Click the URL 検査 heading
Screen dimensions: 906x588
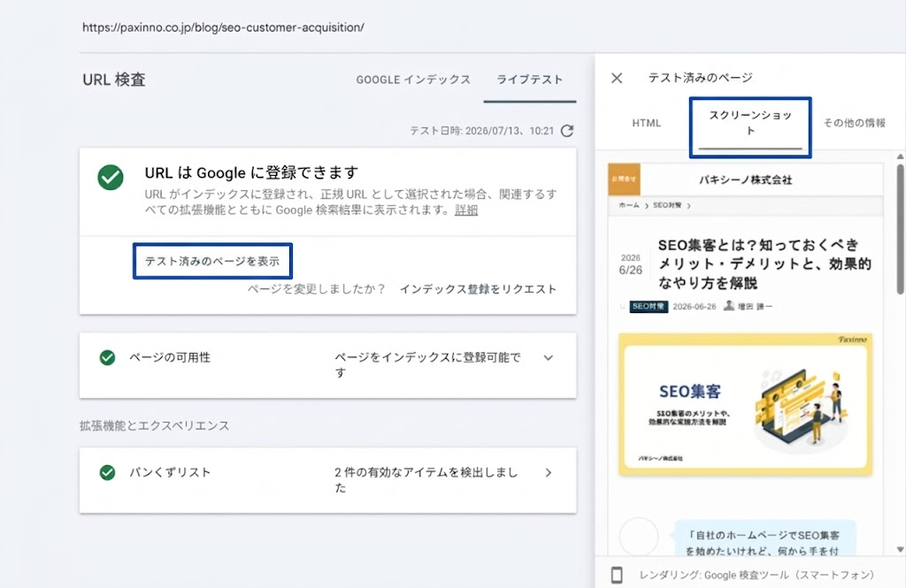click(114, 80)
